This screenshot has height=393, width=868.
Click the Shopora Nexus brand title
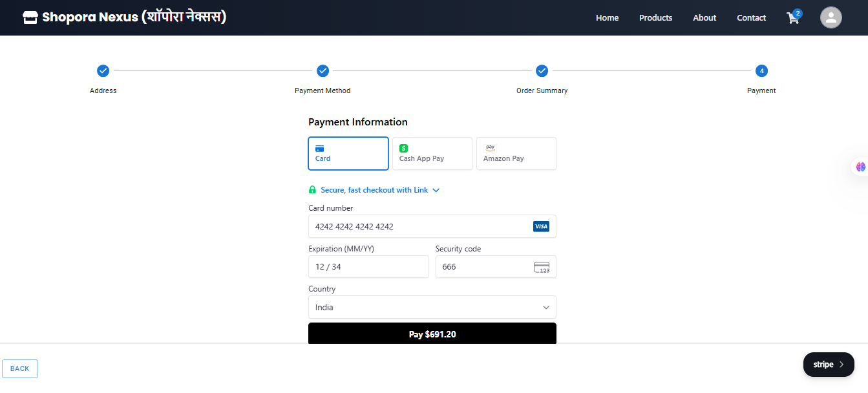click(134, 17)
